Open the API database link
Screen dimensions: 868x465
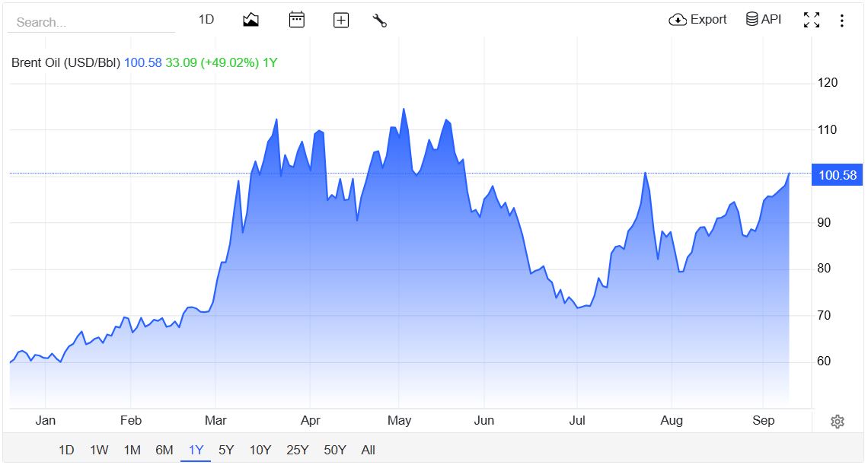coord(764,19)
